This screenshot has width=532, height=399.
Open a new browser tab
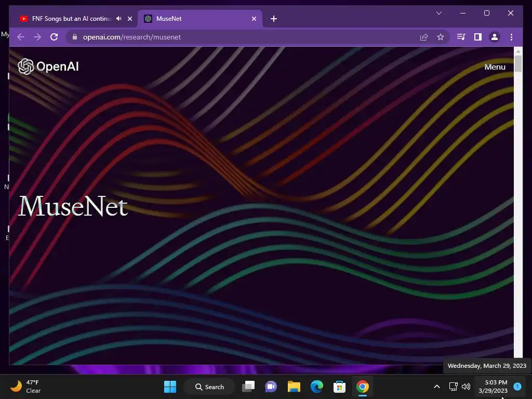(274, 19)
